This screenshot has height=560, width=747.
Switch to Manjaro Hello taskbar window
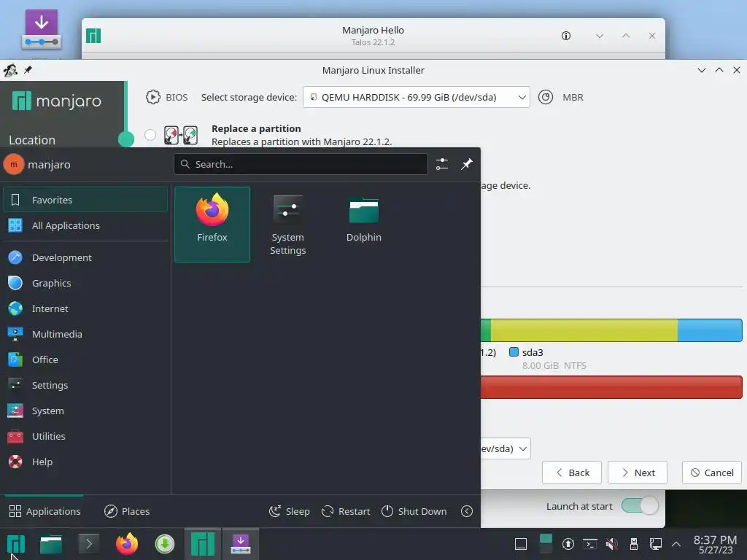[x=203, y=544]
